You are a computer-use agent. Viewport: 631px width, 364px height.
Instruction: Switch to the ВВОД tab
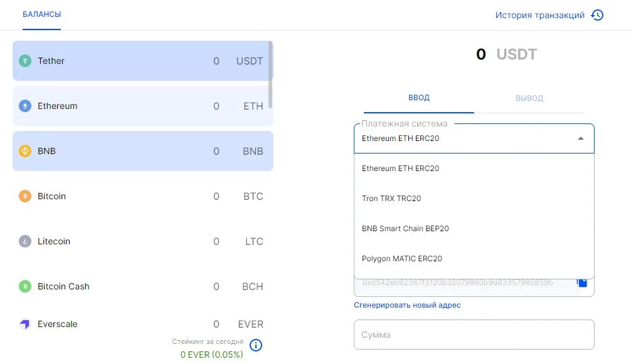[419, 98]
